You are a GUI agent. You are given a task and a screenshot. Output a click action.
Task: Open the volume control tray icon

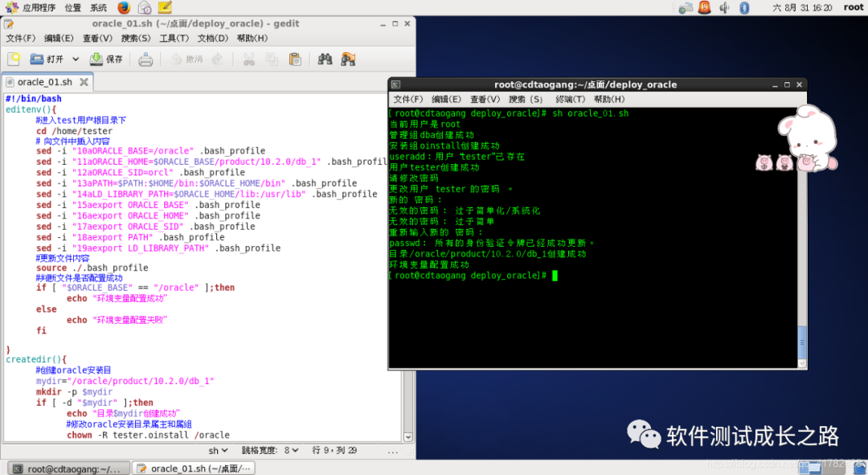724,7
